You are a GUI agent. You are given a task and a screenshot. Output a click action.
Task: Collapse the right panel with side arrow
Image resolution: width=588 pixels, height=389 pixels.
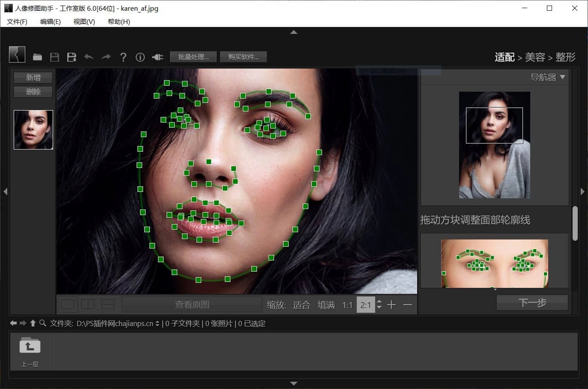(x=582, y=192)
